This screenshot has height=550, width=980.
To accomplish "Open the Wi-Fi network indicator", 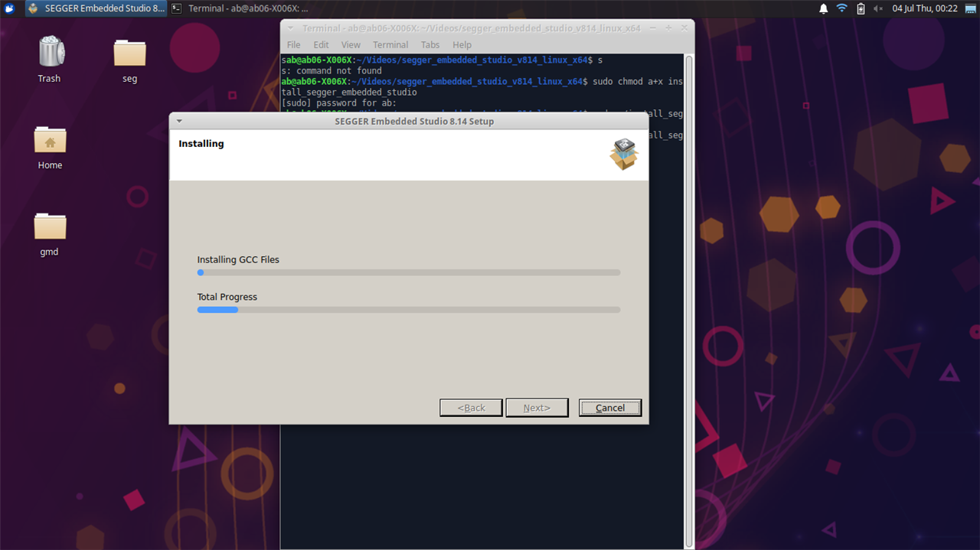I will (x=842, y=8).
